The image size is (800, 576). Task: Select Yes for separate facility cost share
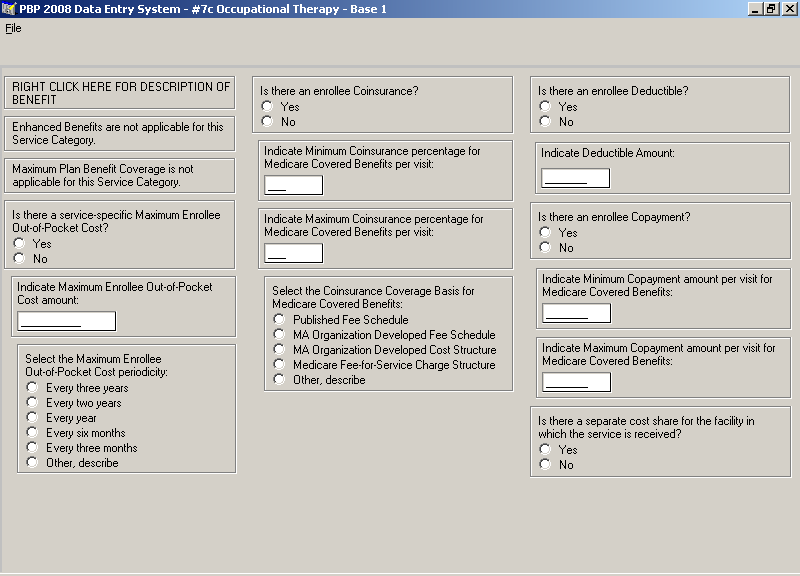pyautogui.click(x=545, y=449)
